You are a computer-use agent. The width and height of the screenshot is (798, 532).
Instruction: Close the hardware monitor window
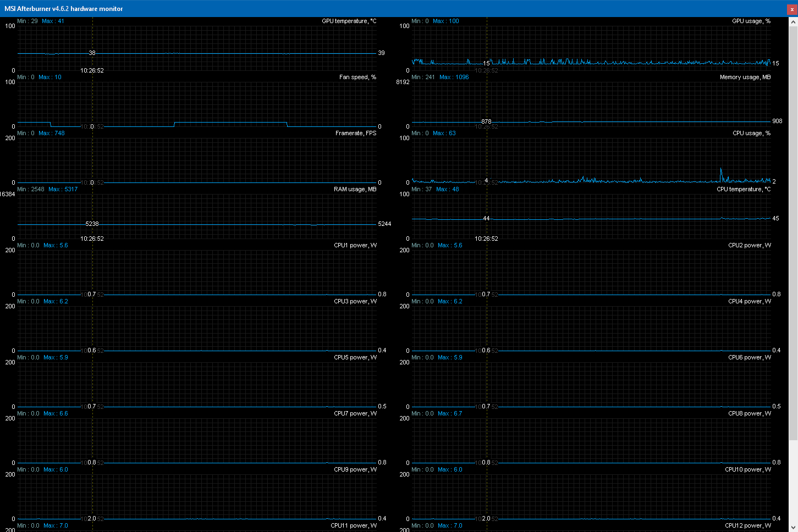click(792, 9)
